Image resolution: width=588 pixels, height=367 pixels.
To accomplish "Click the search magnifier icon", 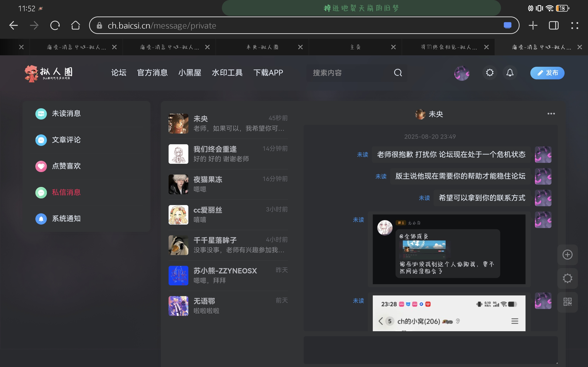I will coord(397,73).
